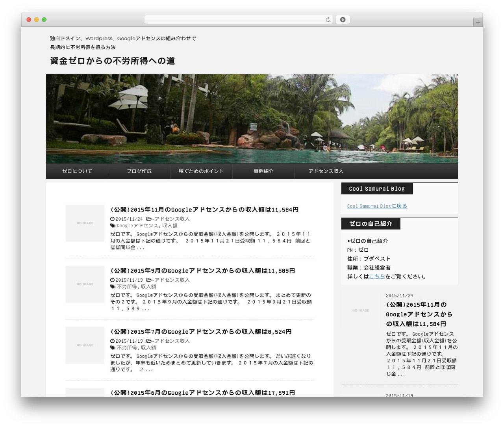Click the 2015年11月 post excerpt text
The height and width of the screenshot is (427, 504).
tap(210, 241)
